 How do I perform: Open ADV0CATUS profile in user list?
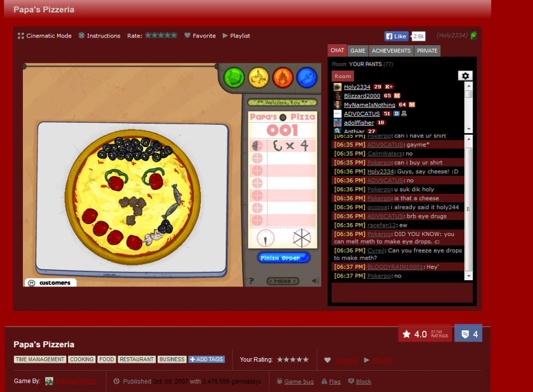point(362,114)
